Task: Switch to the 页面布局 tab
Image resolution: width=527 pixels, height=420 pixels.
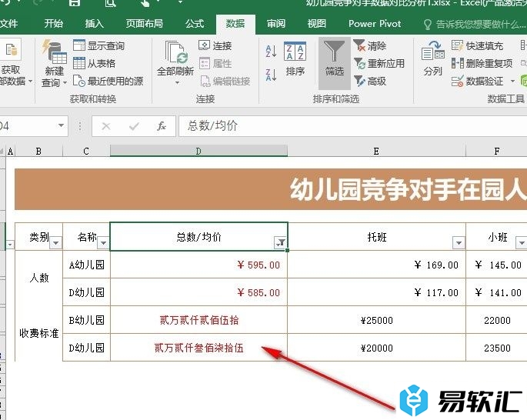Action: click(145, 24)
